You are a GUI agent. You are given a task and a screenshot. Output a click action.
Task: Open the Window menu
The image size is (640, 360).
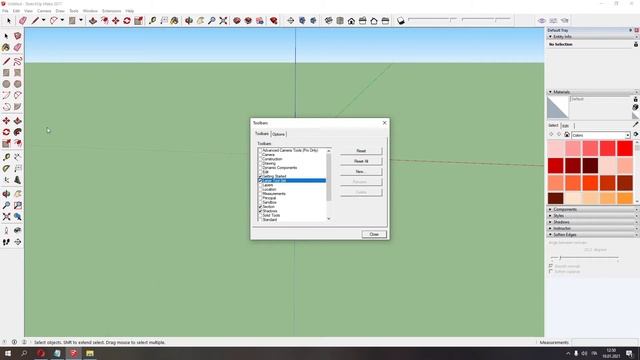[x=90, y=11]
